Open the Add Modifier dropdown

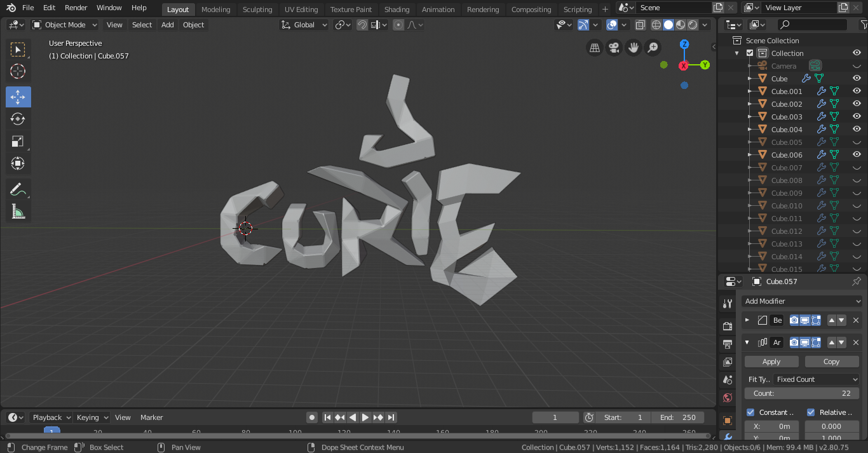point(802,301)
